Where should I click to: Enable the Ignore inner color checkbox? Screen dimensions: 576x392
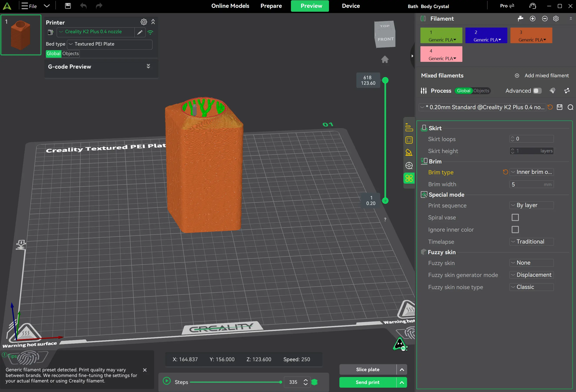point(515,230)
